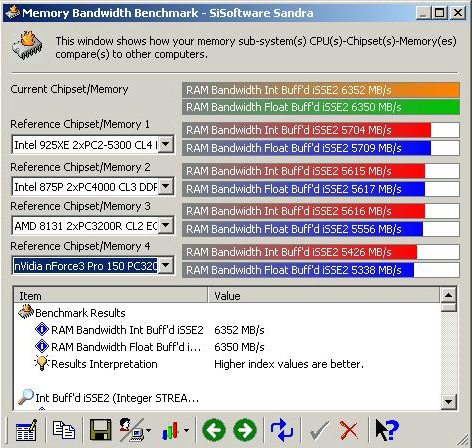Open dropdown arrow beside user/computer icon

[x=148, y=430]
